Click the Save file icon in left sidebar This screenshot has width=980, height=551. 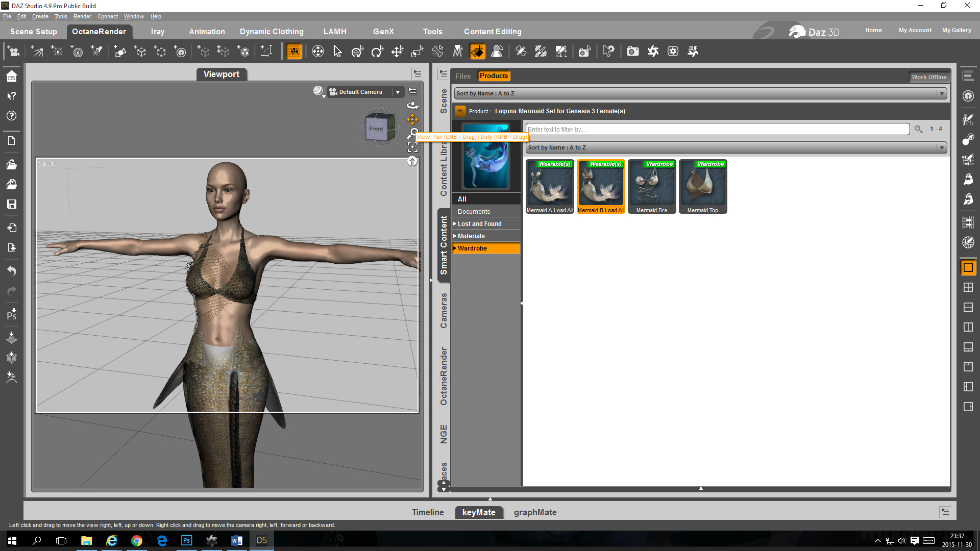[x=11, y=204]
